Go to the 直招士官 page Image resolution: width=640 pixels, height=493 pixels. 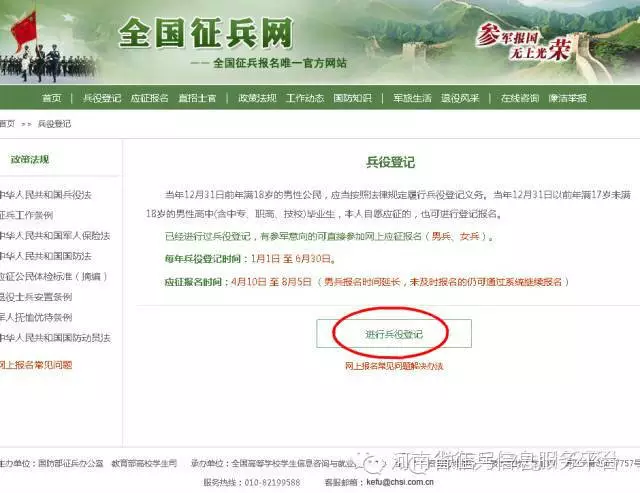coord(197,98)
